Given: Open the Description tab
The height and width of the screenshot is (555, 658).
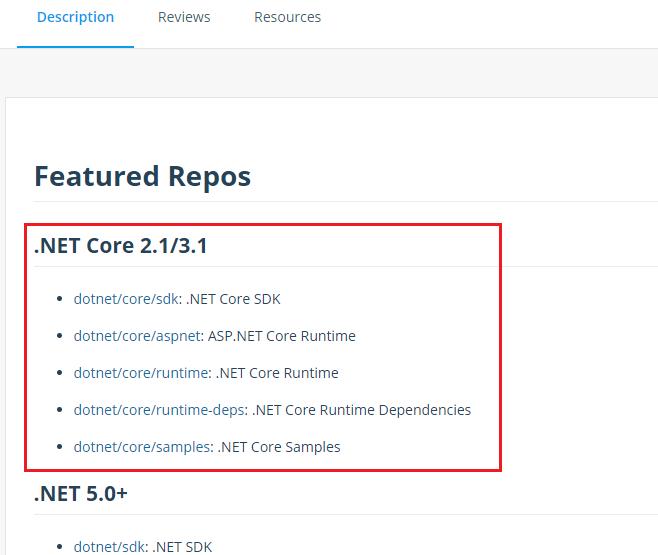Looking at the screenshot, I should click(x=76, y=17).
